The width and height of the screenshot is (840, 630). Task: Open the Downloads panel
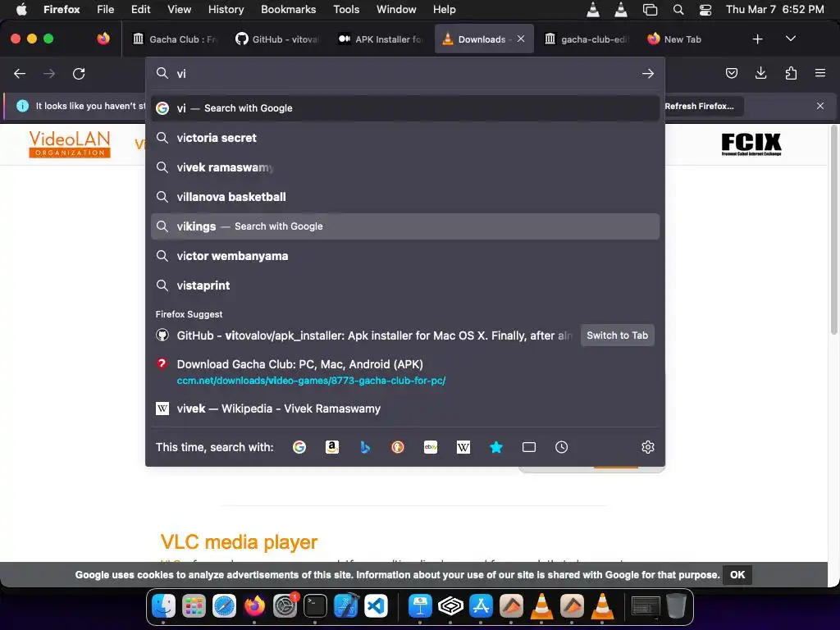click(x=760, y=73)
